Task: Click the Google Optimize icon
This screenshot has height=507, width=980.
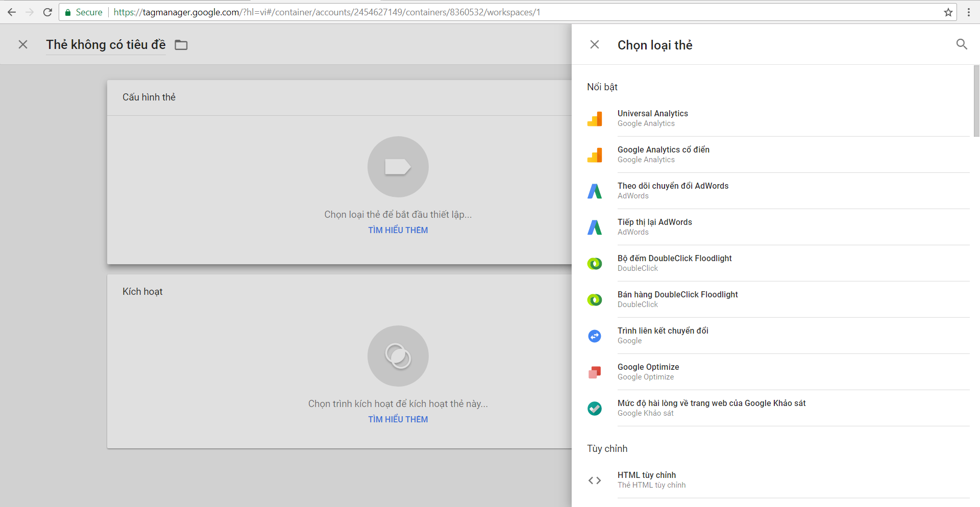Action: (x=595, y=372)
